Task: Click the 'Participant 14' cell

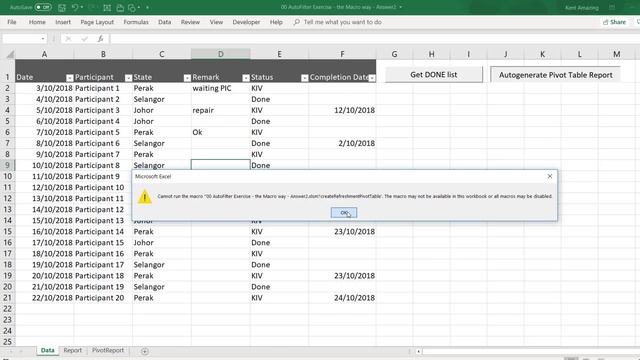Action: (103, 231)
